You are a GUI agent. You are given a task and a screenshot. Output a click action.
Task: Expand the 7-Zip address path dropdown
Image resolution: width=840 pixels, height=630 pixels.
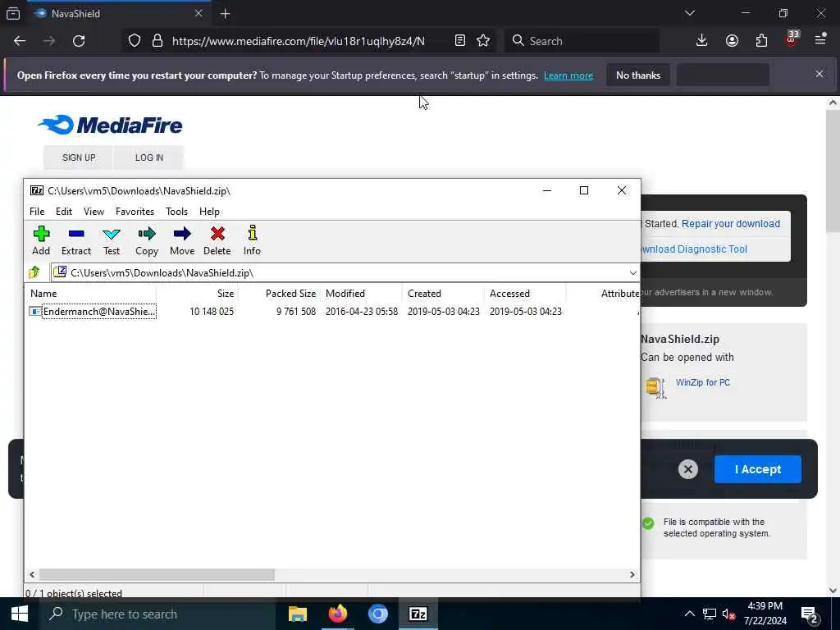[632, 272]
